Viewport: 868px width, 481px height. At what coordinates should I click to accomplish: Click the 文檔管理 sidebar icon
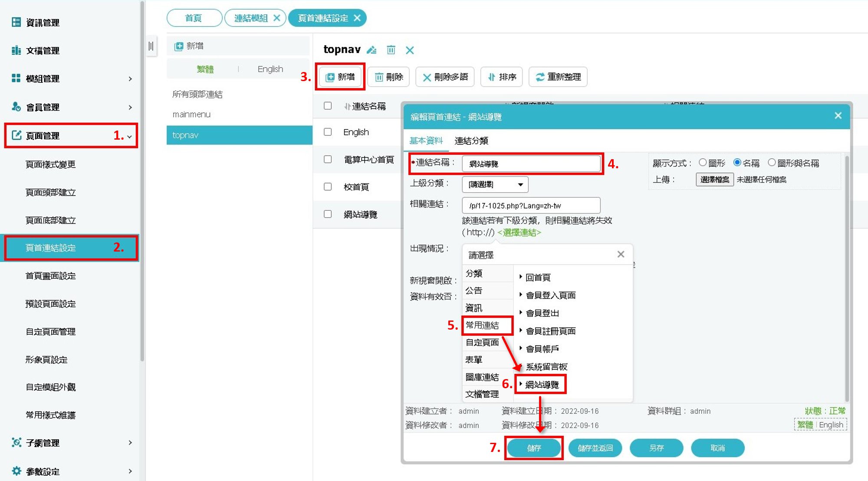[x=16, y=50]
